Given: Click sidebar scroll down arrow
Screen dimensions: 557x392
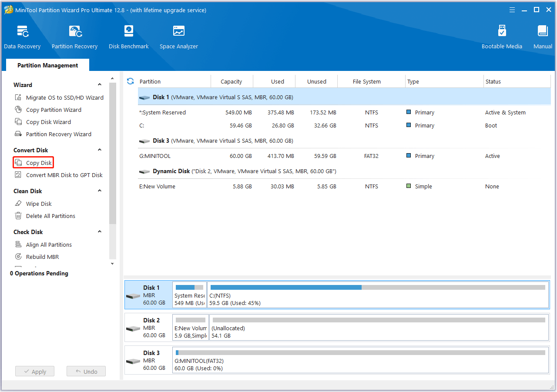Looking at the screenshot, I should [113, 264].
